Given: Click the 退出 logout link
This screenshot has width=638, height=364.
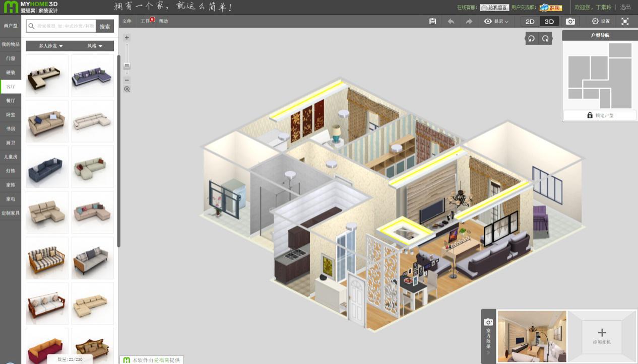Looking at the screenshot, I should click(625, 7).
